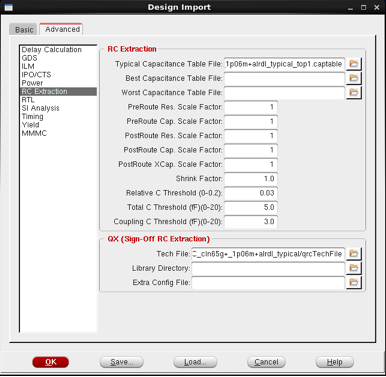The width and height of the screenshot is (386, 377).
Task: Click the Save... button
Action: pos(122,362)
